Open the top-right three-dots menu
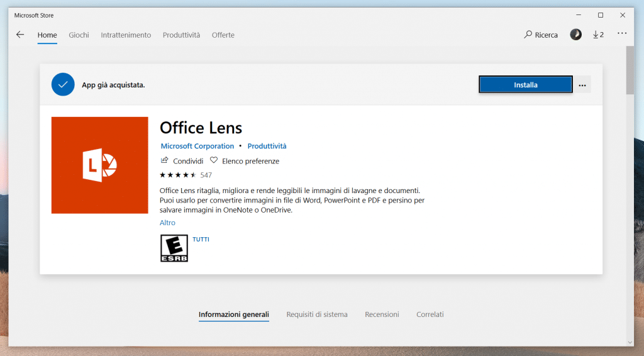Screen dimensions: 644x356 point(621,34)
